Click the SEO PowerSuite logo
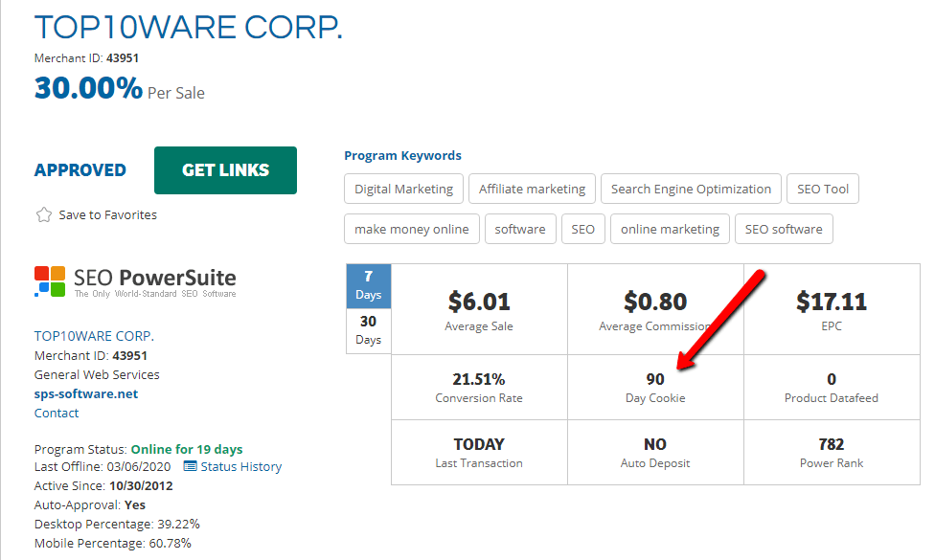 tap(135, 281)
